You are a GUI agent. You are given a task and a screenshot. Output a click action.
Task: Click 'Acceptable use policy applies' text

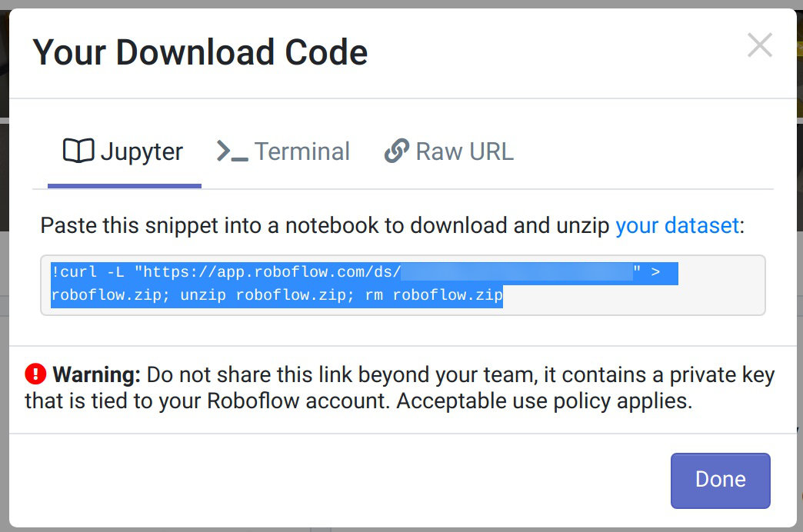(x=544, y=401)
